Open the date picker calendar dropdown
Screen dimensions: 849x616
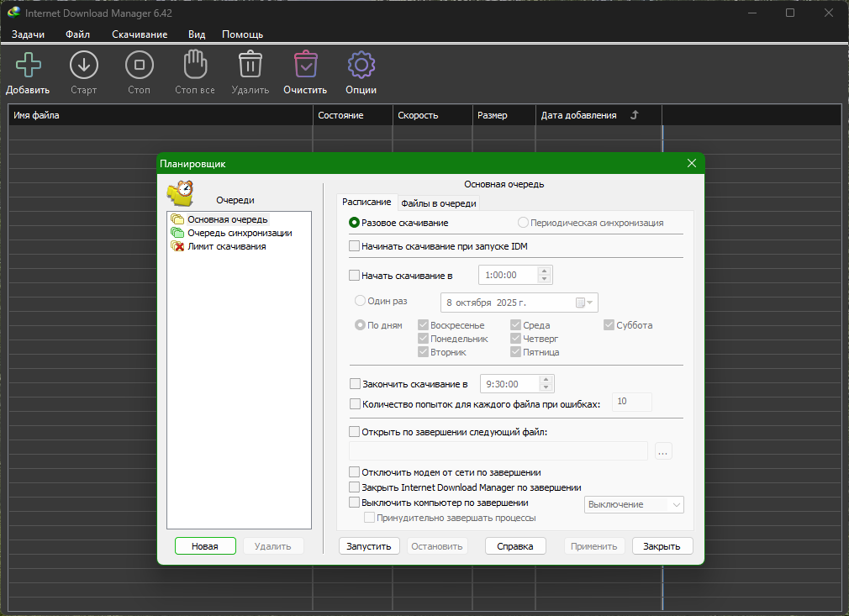585,303
